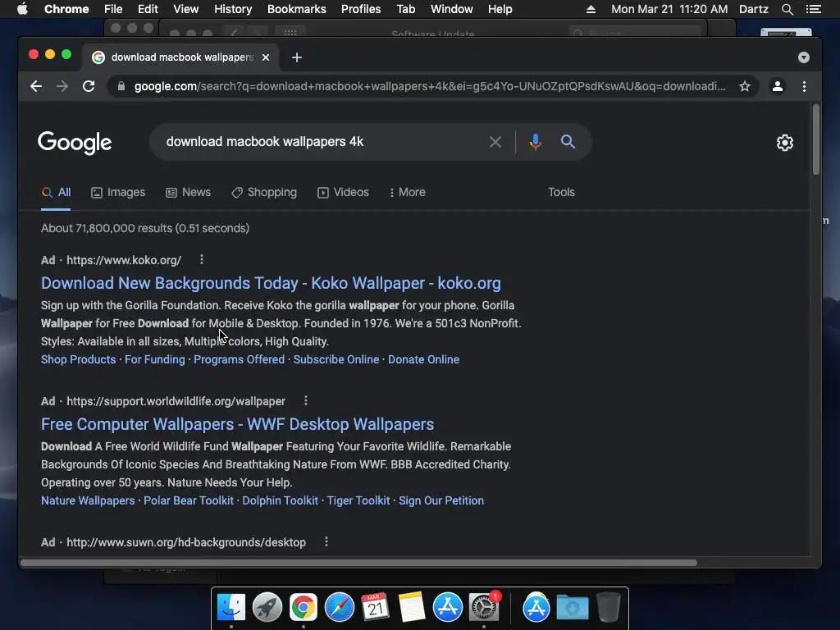
Task: Open Calendar from the Dock
Action: 375,608
